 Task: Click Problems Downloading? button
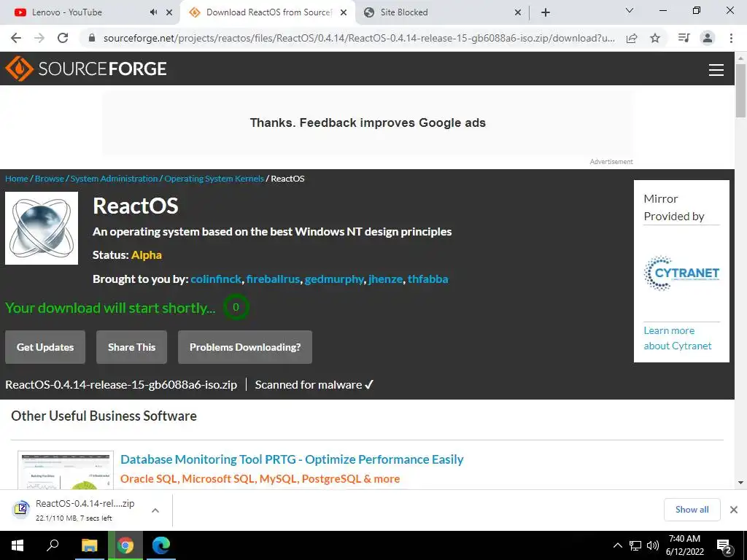pos(245,347)
